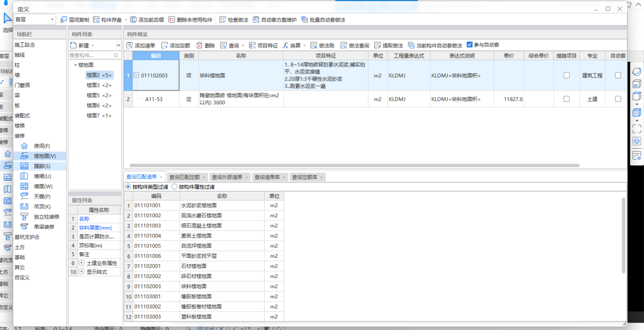Select 块料楼地面 row 011102003 in bottom list
The width and height of the screenshot is (644, 330).
pos(204,286)
